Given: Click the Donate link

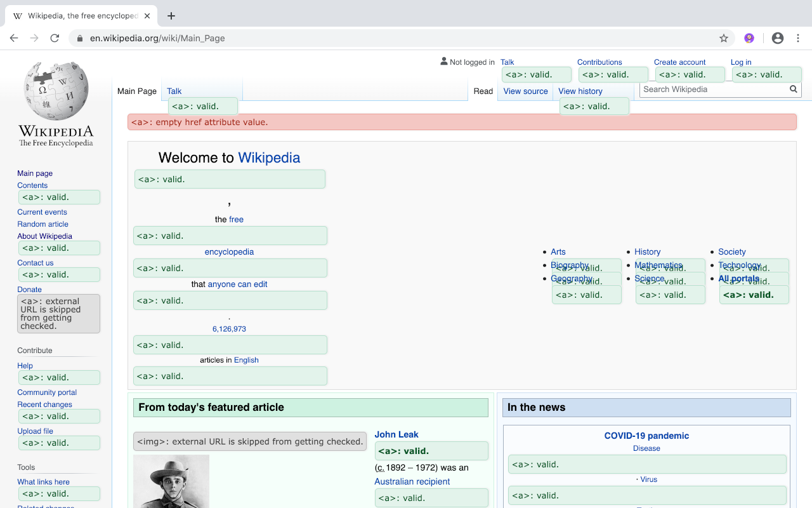Looking at the screenshot, I should [x=29, y=290].
